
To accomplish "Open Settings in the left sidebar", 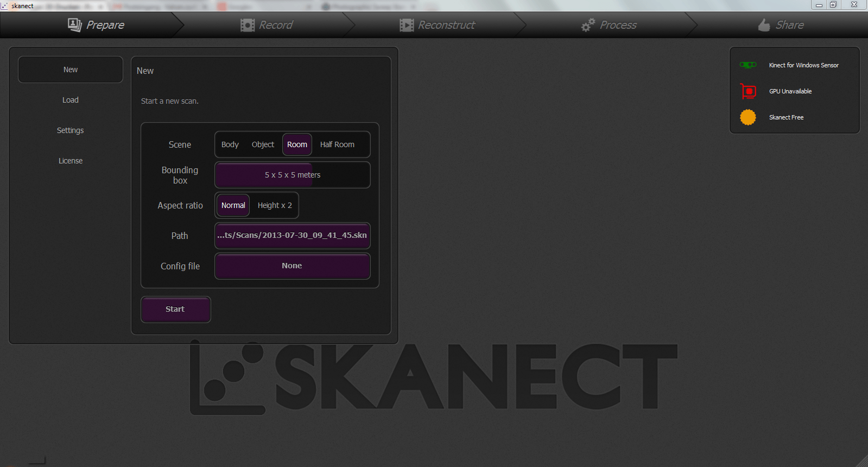I will point(71,130).
